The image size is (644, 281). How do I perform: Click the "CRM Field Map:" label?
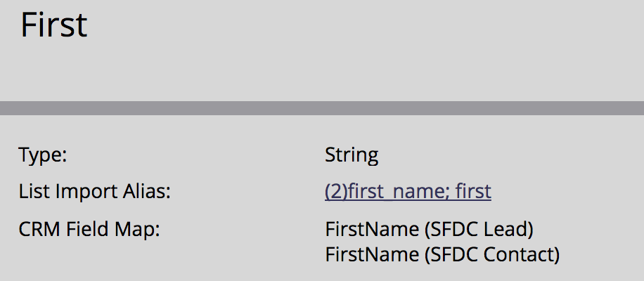coord(89,229)
